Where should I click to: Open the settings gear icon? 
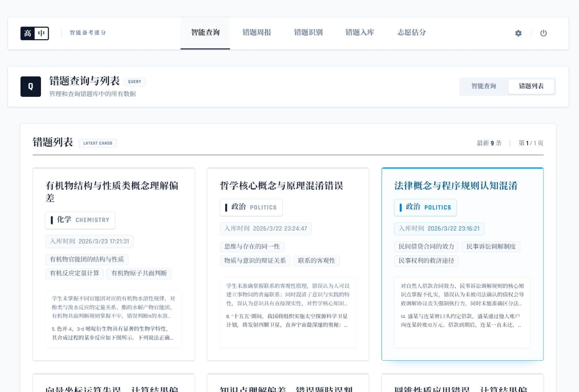click(518, 33)
